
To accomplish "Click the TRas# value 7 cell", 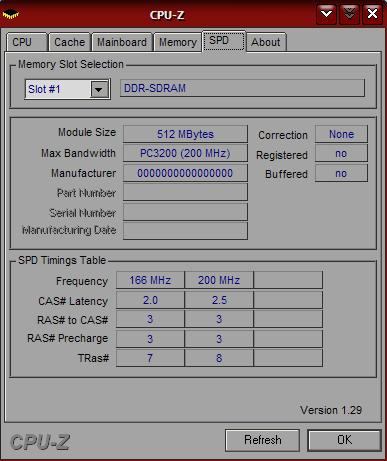I will pyautogui.click(x=150, y=358).
